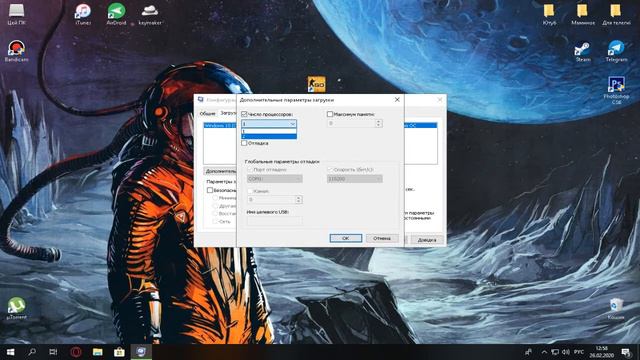
Task: Open the notification center icon
Action: click(626, 352)
